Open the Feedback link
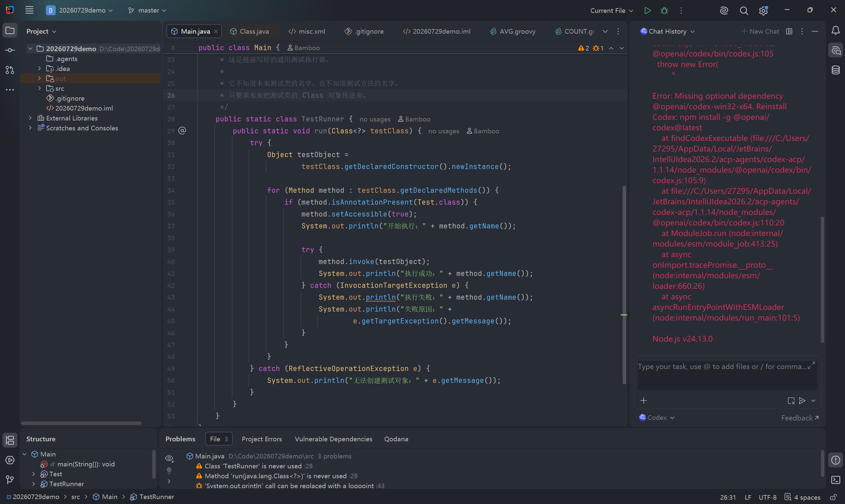Screen dimensions: 845x504 coord(800,418)
